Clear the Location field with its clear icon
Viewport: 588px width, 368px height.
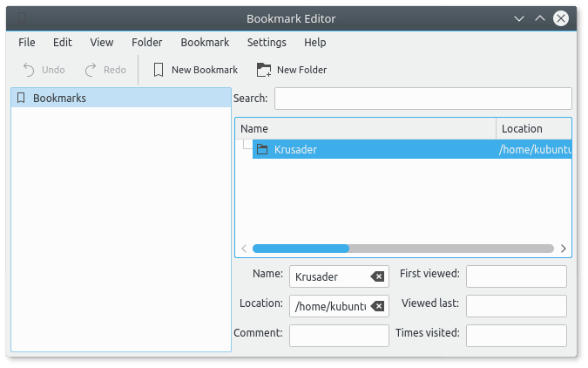(377, 306)
